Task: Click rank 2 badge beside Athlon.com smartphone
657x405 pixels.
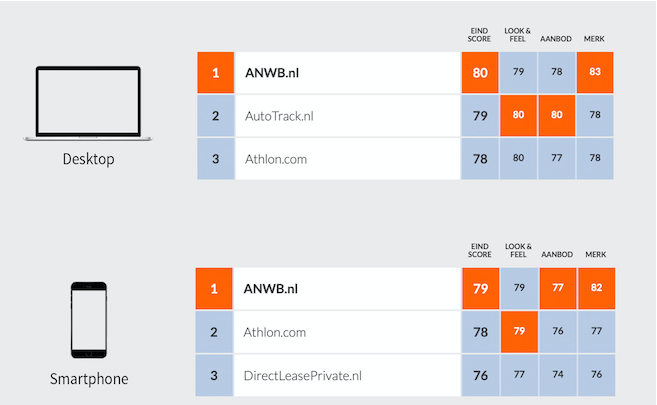Action: (x=214, y=332)
